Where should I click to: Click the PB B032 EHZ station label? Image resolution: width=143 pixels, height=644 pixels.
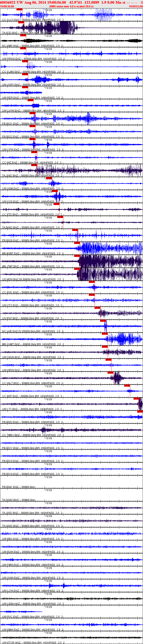click(32, 137)
